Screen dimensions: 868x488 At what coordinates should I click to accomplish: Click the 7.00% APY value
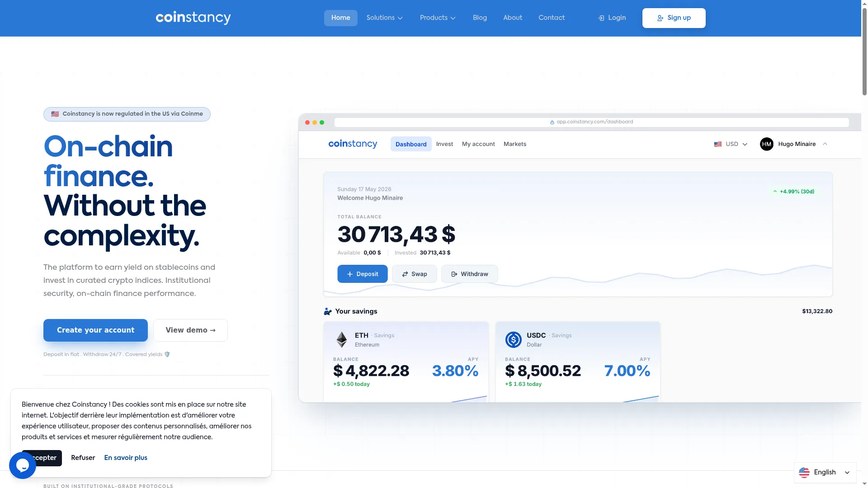pos(627,371)
